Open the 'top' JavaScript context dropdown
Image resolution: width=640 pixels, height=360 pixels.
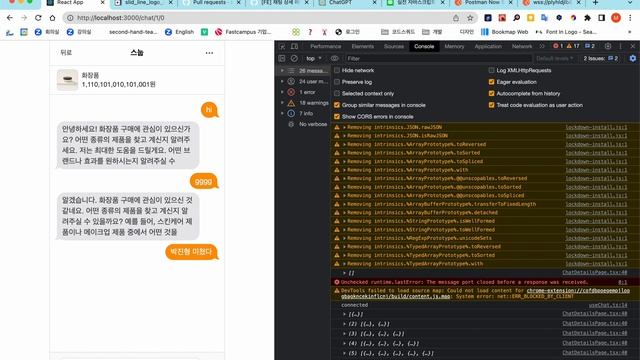pos(313,58)
